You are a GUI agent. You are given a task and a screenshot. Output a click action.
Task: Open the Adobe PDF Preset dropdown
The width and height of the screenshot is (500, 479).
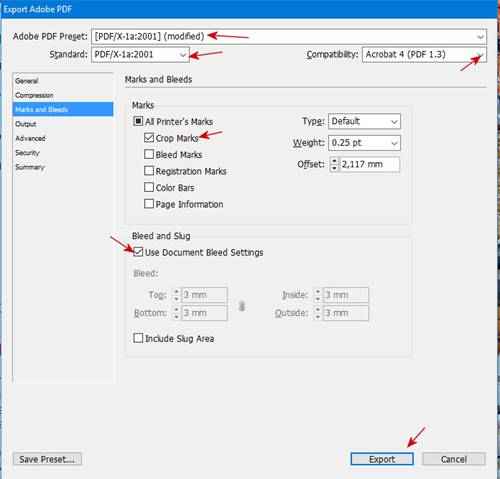click(x=289, y=36)
